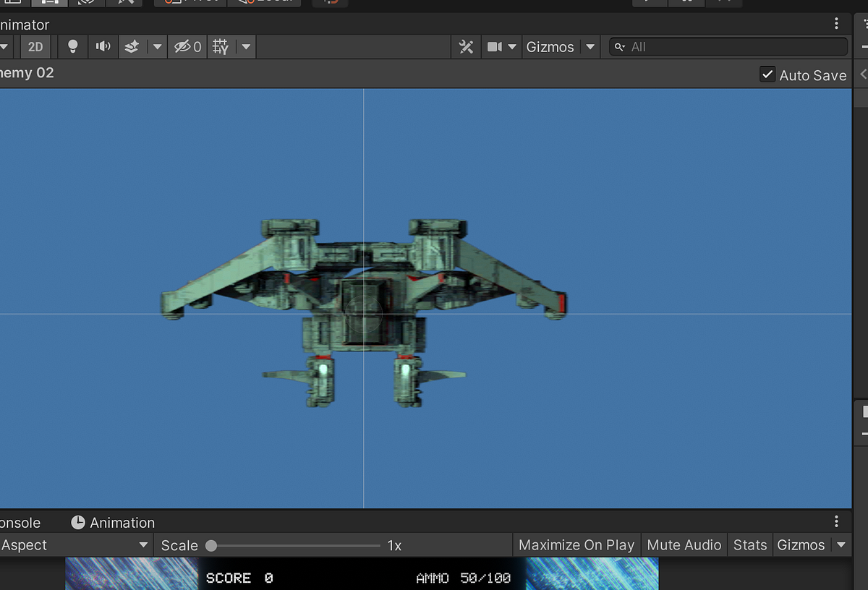This screenshot has width=868, height=590.
Task: Enable the 2D view toggle
Action: tap(35, 46)
